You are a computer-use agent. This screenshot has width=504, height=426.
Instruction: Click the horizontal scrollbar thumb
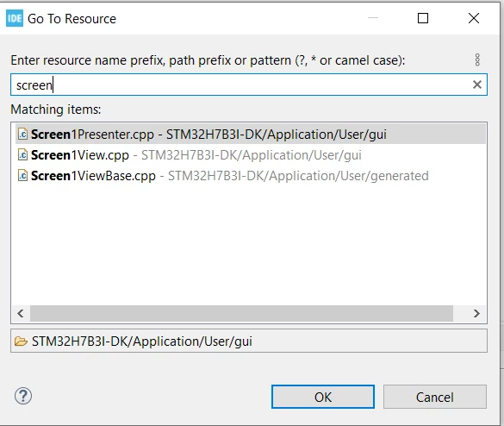click(x=241, y=313)
